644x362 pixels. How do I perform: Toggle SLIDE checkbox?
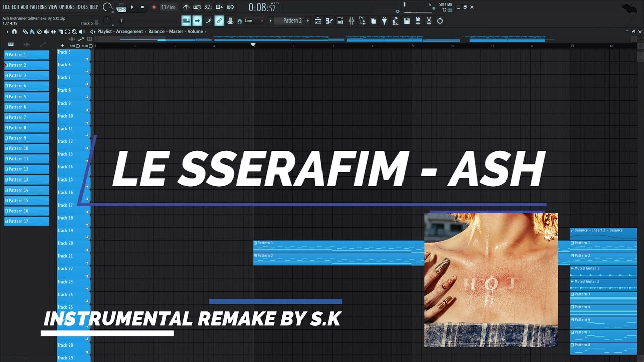91,46
